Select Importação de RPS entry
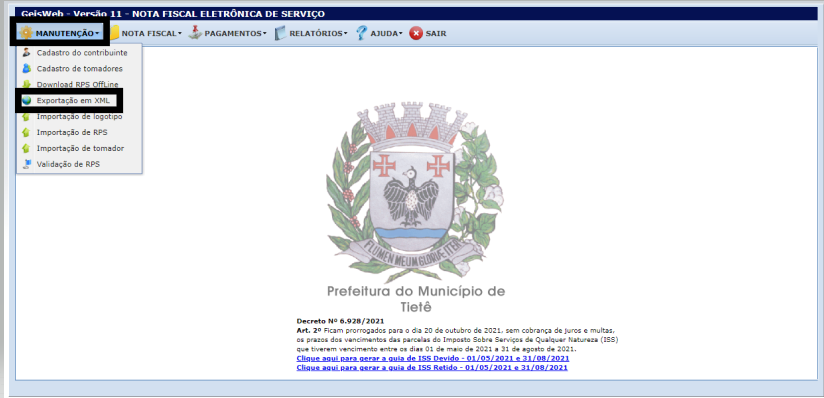Image resolution: width=824 pixels, height=398 pixels. coord(79,132)
